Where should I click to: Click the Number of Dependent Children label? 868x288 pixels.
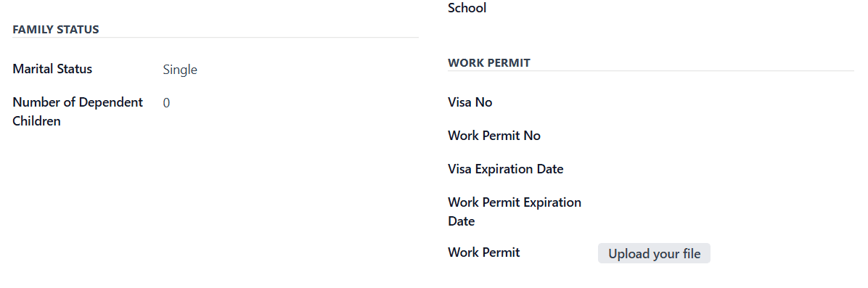click(78, 111)
